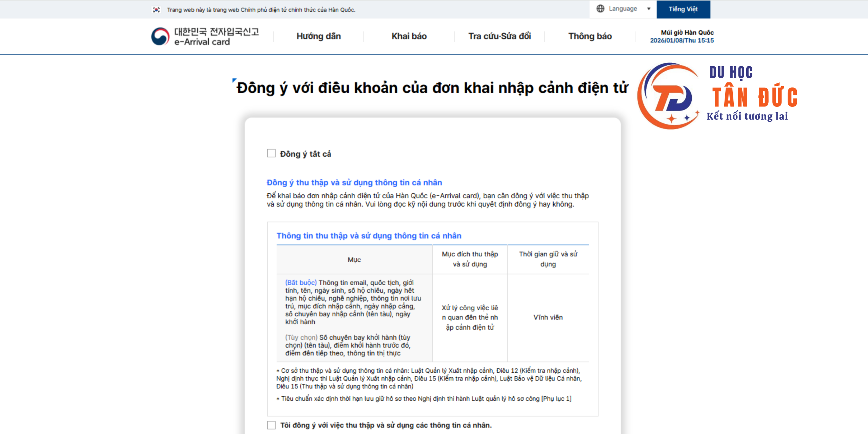Click the 'Thông tin thu thập' table title
This screenshot has width=868, height=434.
[369, 236]
